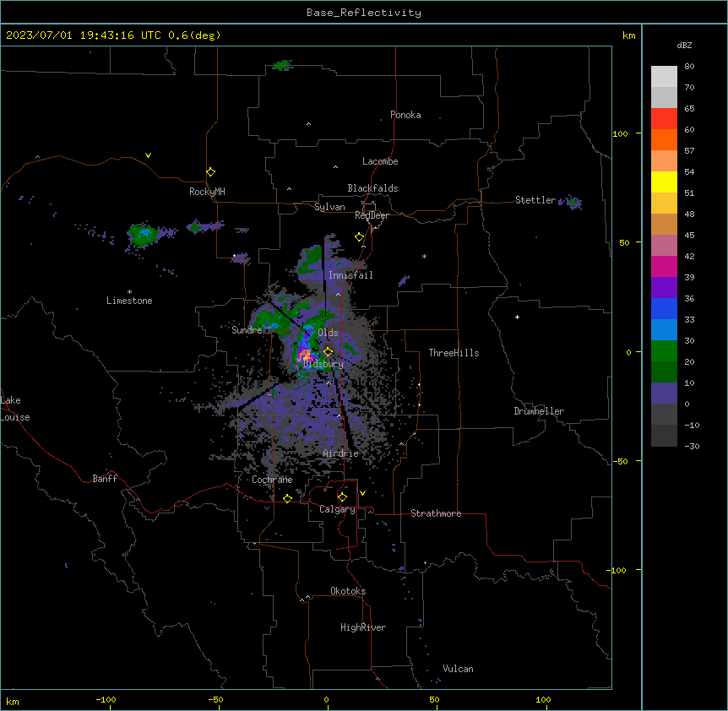Click the small green echo north of Ponoka
The height and width of the screenshot is (711, 728).
click(x=282, y=65)
